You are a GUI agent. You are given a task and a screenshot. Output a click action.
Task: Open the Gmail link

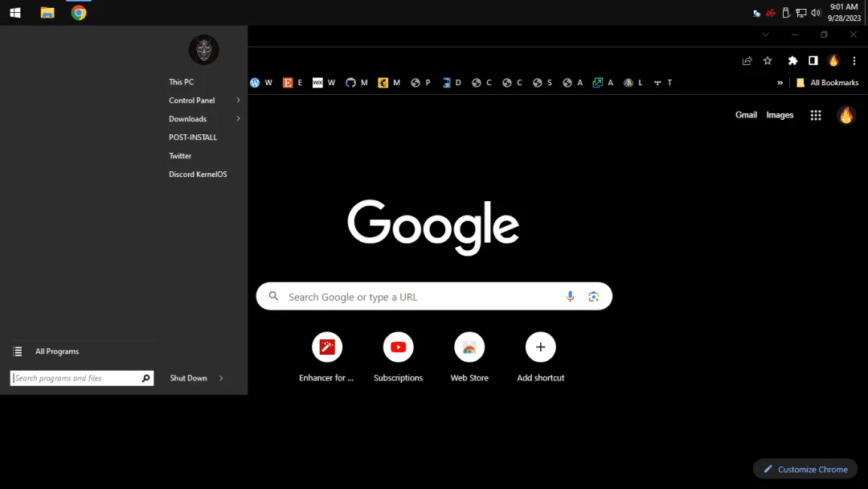coord(746,115)
